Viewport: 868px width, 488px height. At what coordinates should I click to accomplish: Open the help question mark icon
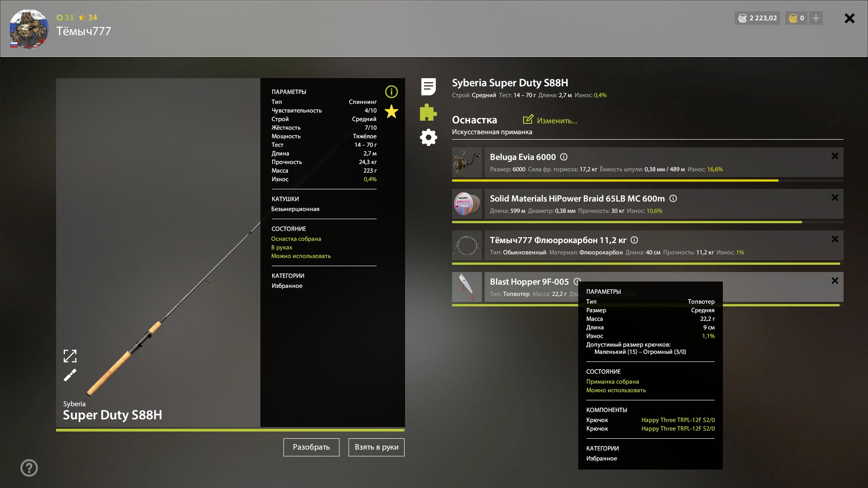[x=29, y=468]
